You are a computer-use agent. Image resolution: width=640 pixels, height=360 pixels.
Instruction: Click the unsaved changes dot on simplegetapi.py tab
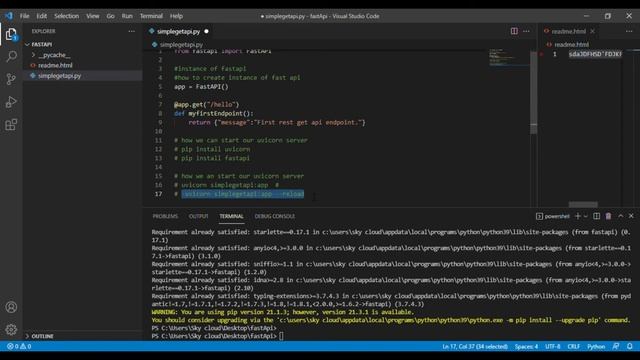coord(206,31)
